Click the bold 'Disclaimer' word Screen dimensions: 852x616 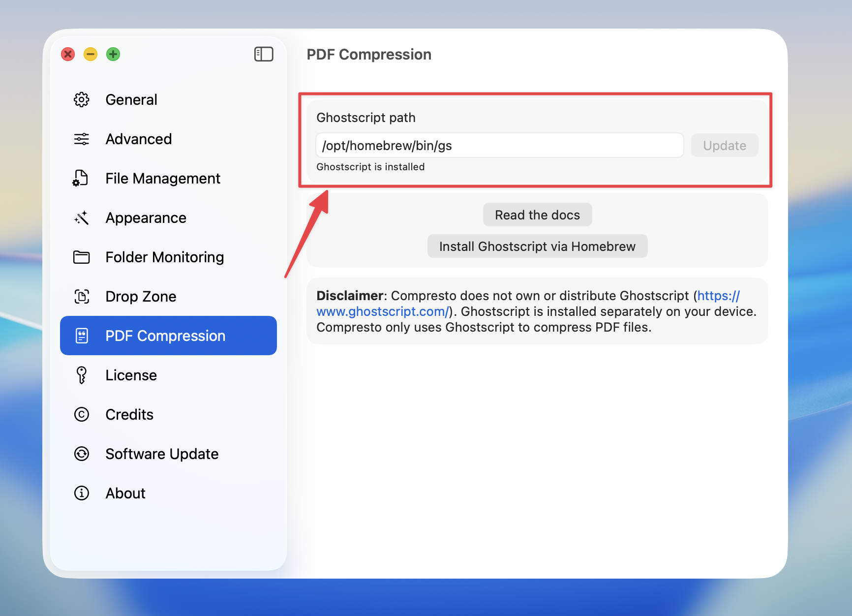pos(350,296)
